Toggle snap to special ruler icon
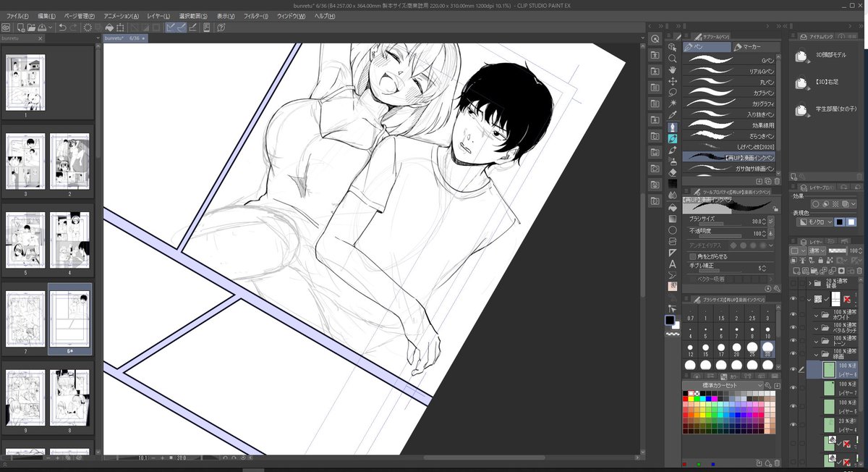The height and width of the screenshot is (472, 868). 182,28
